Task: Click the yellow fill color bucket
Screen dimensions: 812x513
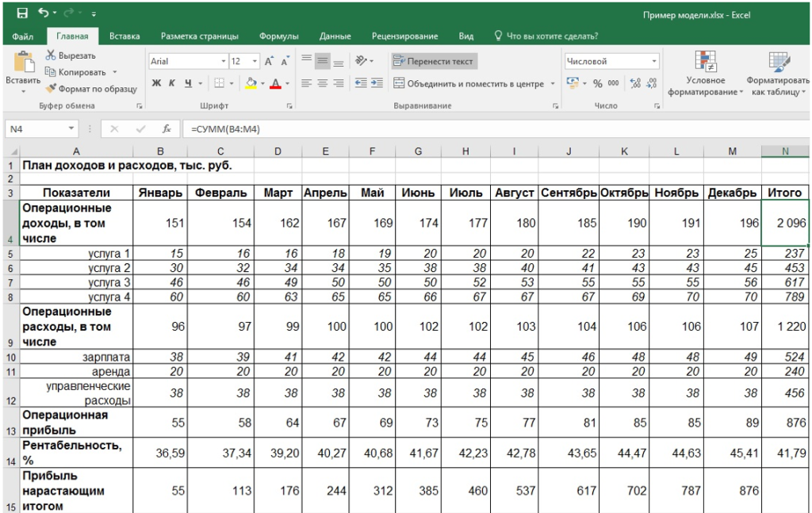Action: (251, 83)
